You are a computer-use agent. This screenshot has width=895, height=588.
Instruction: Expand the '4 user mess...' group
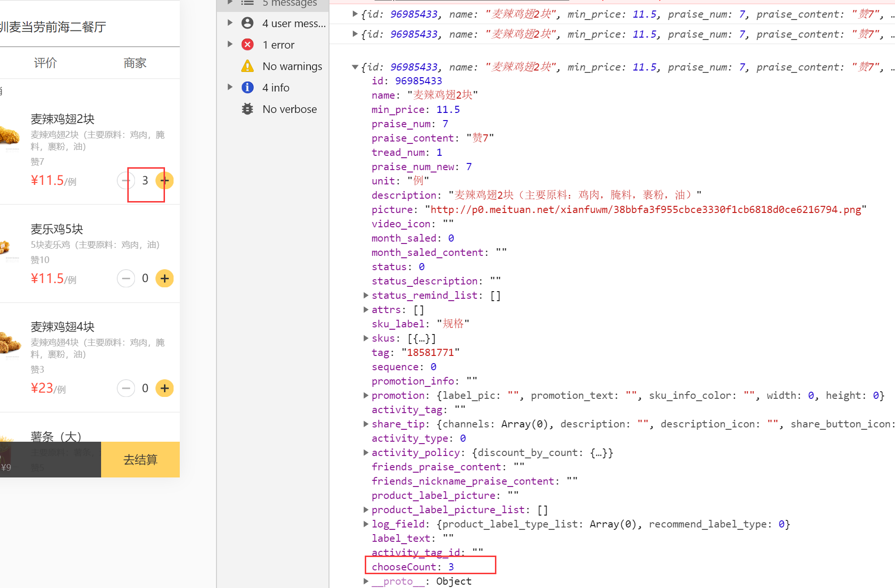[x=230, y=23]
